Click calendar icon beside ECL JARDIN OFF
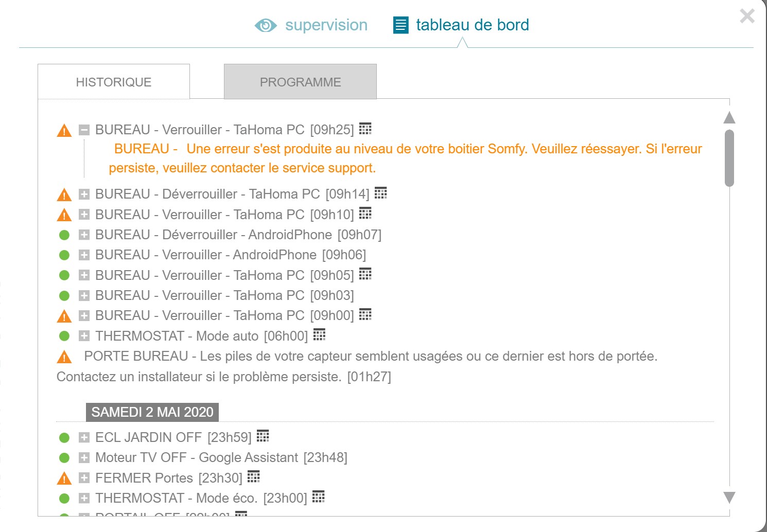 pos(263,436)
